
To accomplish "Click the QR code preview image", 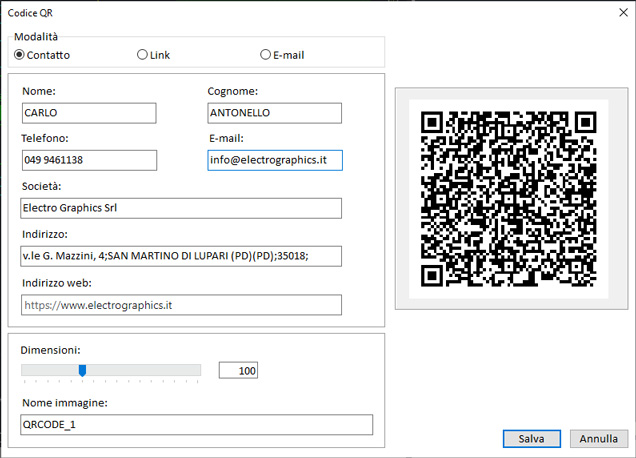I will pyautogui.click(x=509, y=199).
